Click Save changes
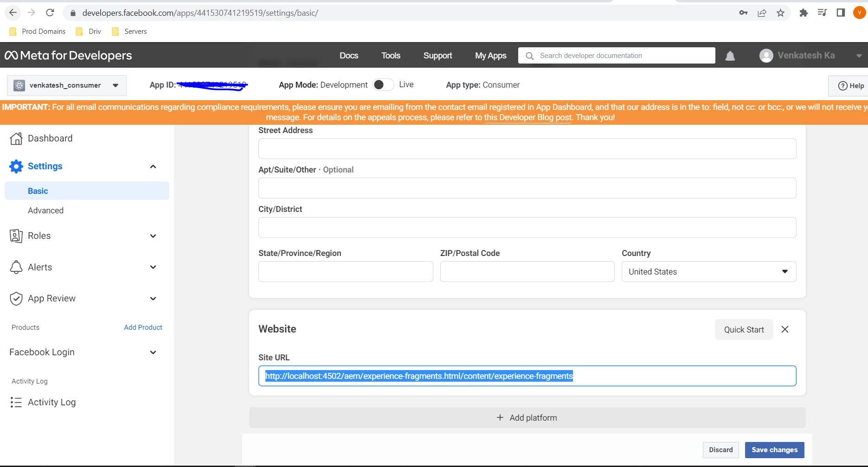The width and height of the screenshot is (868, 467). pos(774,450)
